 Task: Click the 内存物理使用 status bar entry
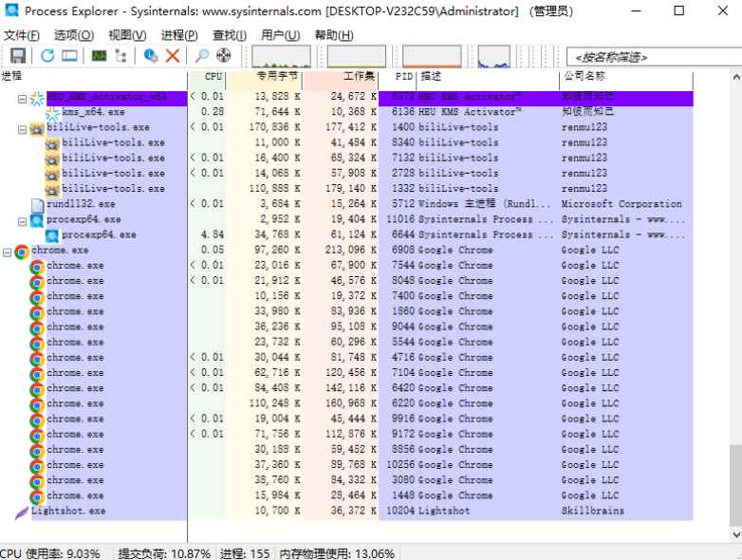coord(337,553)
